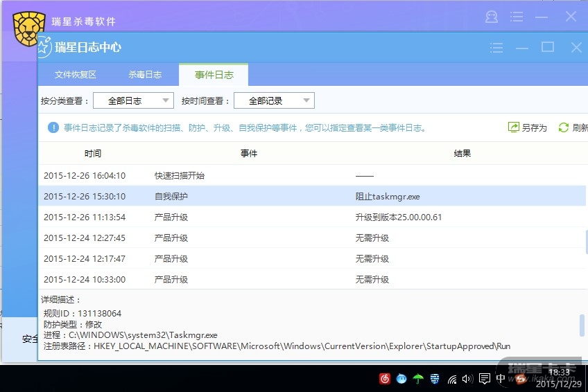
Task: Click the 时间 column header
Action: coord(93,153)
